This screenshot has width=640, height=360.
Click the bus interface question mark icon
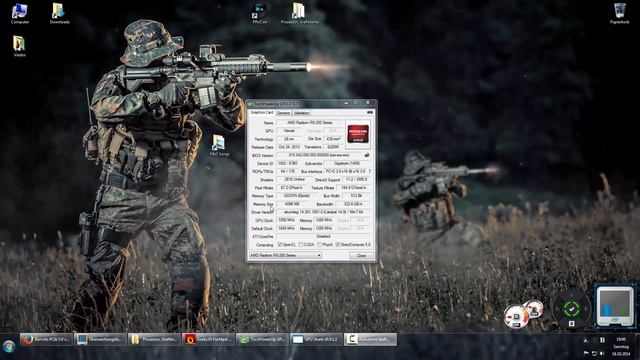pyautogui.click(x=370, y=171)
